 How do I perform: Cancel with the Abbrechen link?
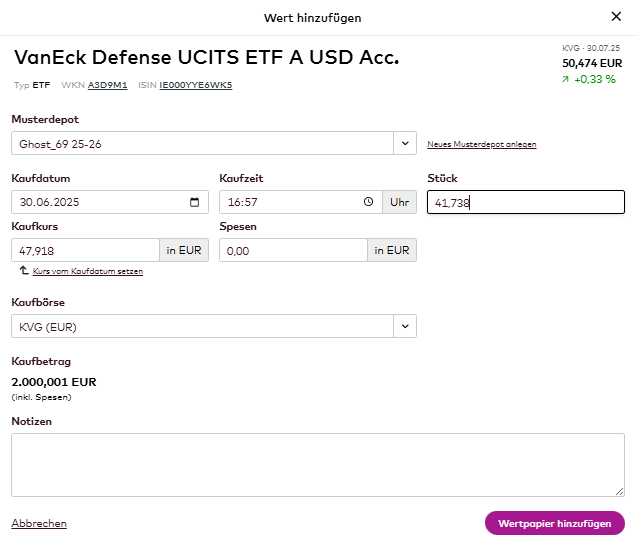(x=39, y=523)
